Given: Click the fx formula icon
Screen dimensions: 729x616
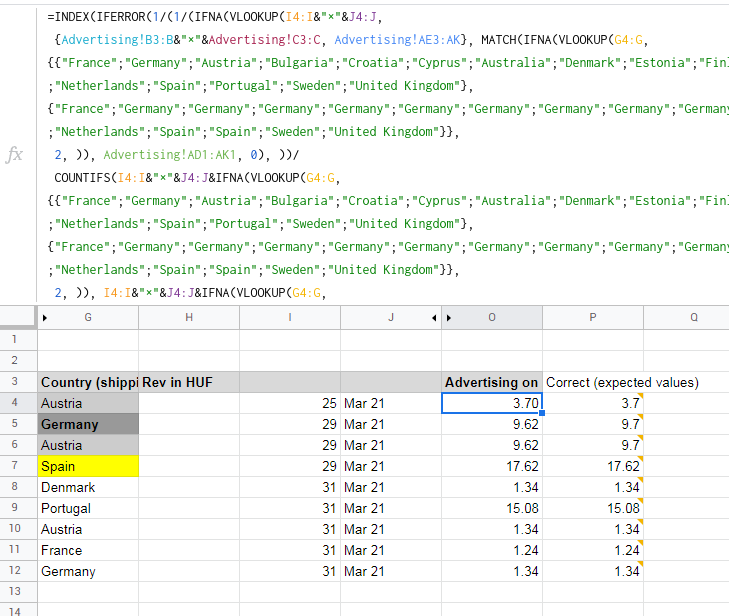Looking at the screenshot, I should 14,154.
